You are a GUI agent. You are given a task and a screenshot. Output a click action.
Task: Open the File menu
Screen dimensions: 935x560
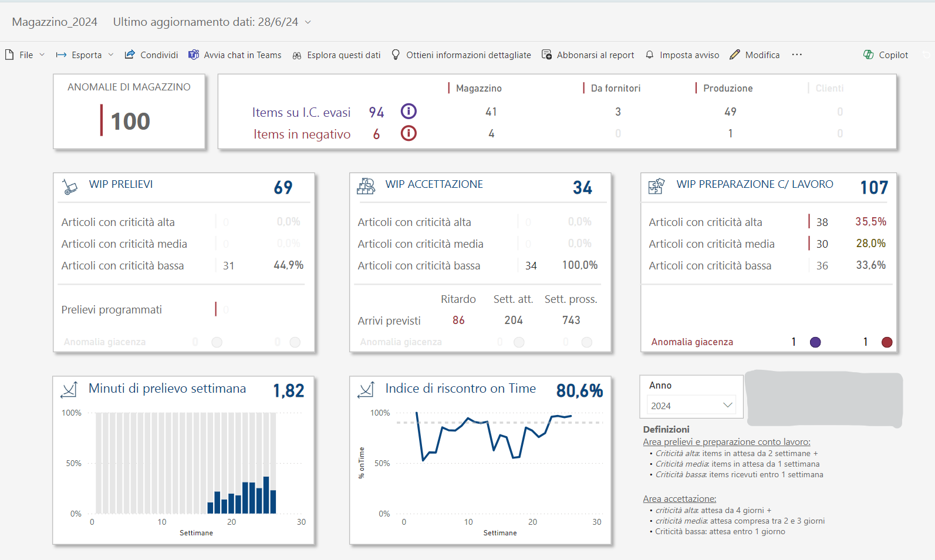(x=25, y=55)
